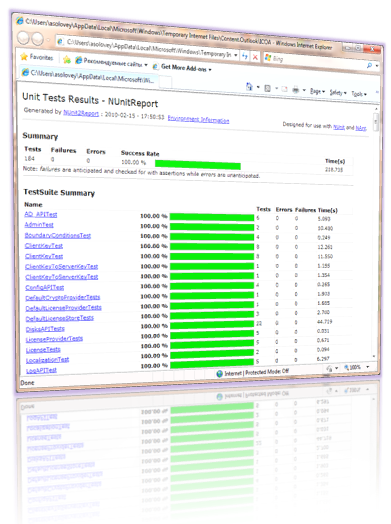Open the Favorites star button

pyautogui.click(x=37, y=57)
